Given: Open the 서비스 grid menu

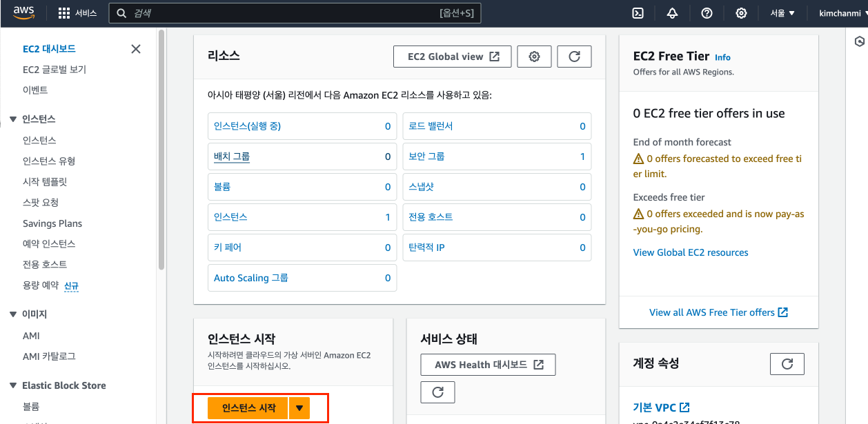Looking at the screenshot, I should point(77,13).
